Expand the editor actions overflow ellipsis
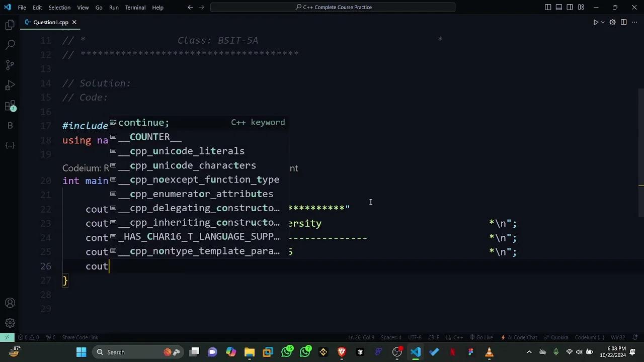The height and width of the screenshot is (362, 644). coord(634,22)
